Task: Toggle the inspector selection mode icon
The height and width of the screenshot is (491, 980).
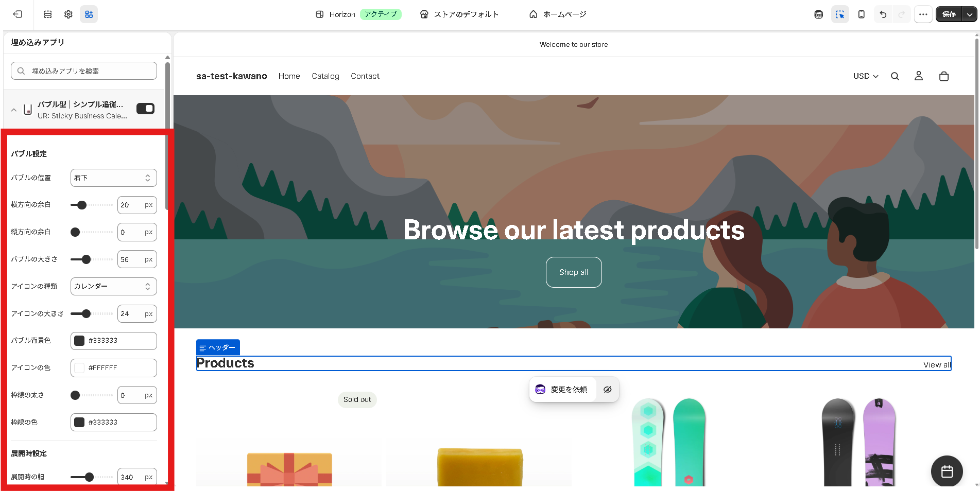Action: (x=840, y=14)
